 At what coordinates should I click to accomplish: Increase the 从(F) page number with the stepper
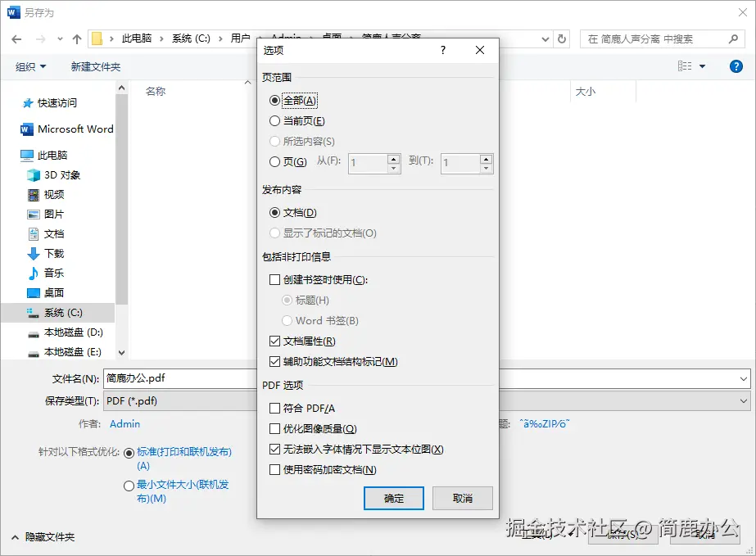point(392,159)
